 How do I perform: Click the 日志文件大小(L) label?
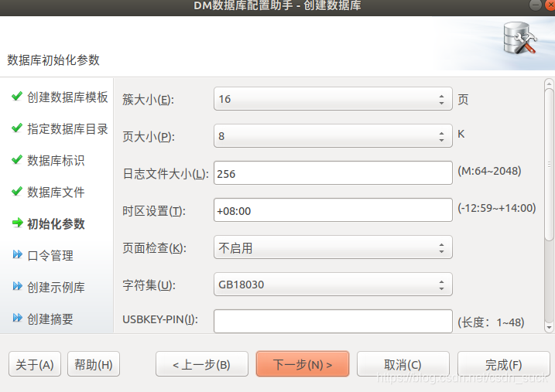(x=166, y=174)
